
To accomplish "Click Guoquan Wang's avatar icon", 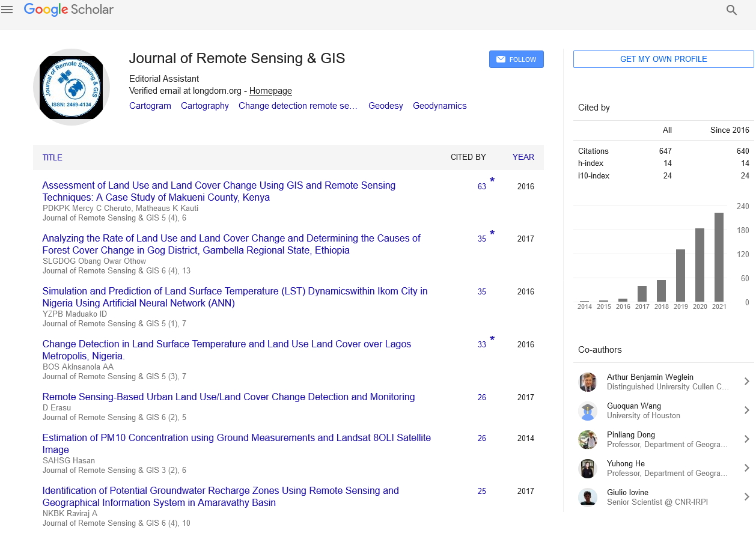I will click(x=587, y=411).
